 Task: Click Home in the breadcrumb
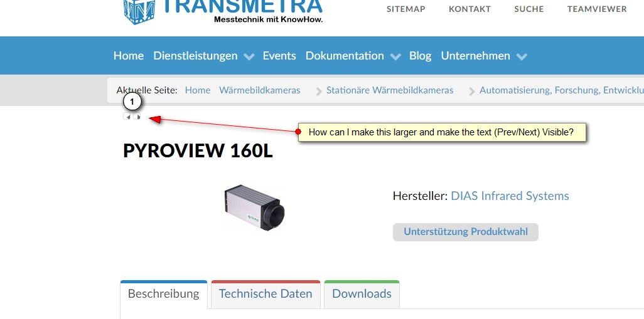198,90
